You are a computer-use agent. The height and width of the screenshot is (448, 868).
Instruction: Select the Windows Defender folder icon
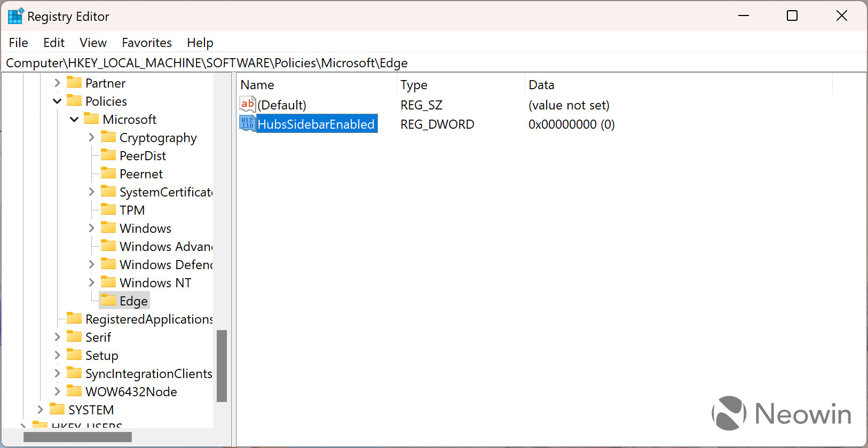(108, 264)
